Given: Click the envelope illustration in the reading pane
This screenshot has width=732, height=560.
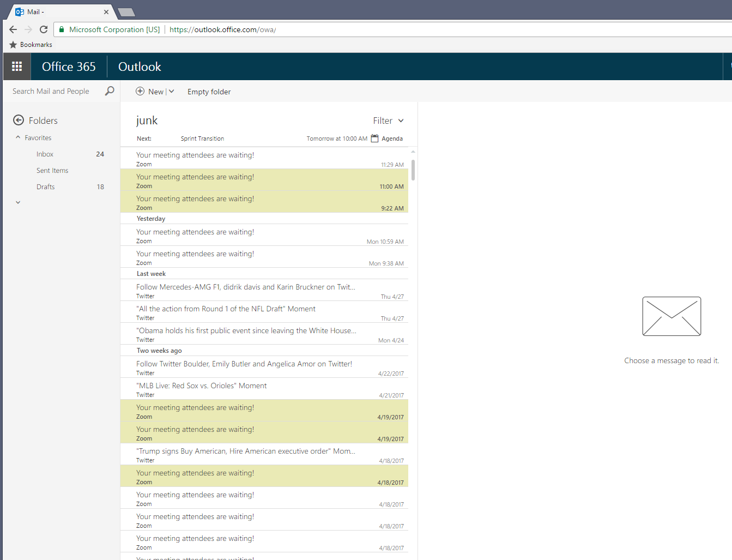Looking at the screenshot, I should click(x=671, y=316).
